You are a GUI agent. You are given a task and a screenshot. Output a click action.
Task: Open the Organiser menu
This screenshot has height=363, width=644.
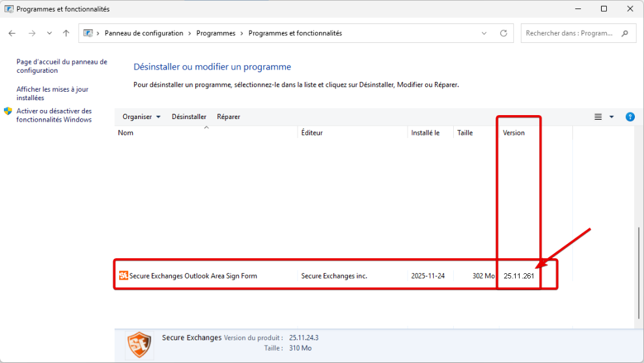click(141, 117)
